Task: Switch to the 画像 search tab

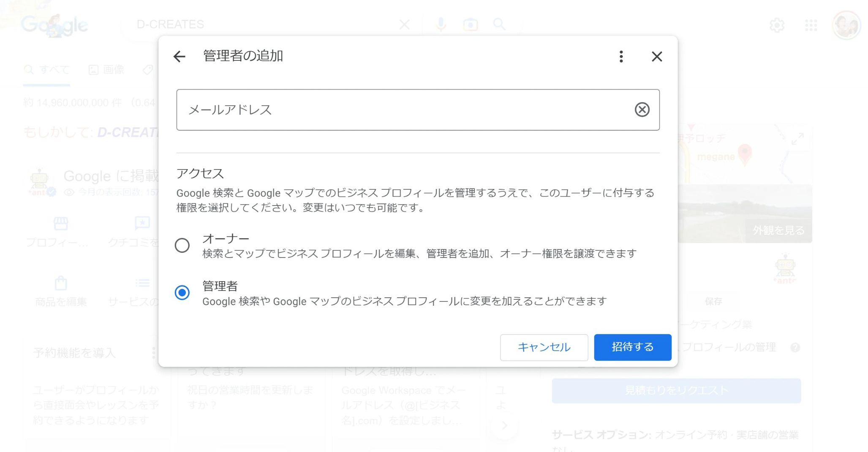Action: point(106,70)
